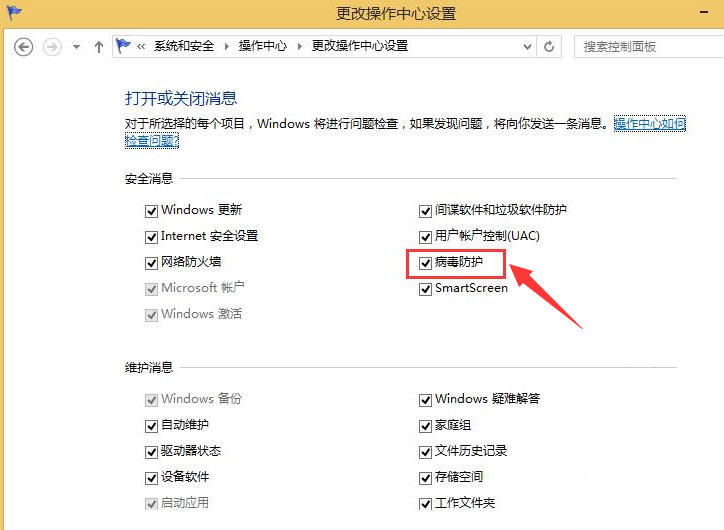This screenshot has width=724, height=530.
Task: Click the Forward navigation arrow
Action: 52,47
